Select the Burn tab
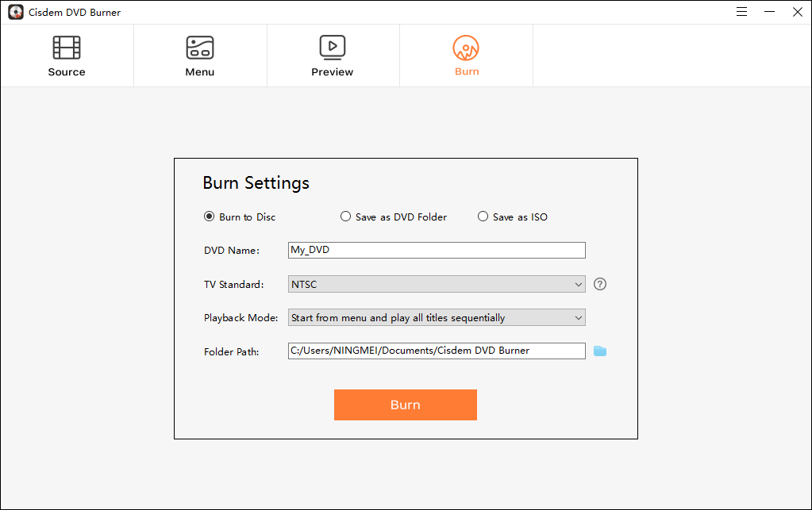Screen dimensions: 812x510 pos(466,56)
